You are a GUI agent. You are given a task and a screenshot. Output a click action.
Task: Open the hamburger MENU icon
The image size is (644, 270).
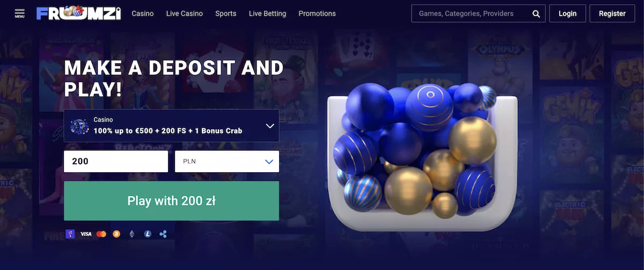point(20,13)
